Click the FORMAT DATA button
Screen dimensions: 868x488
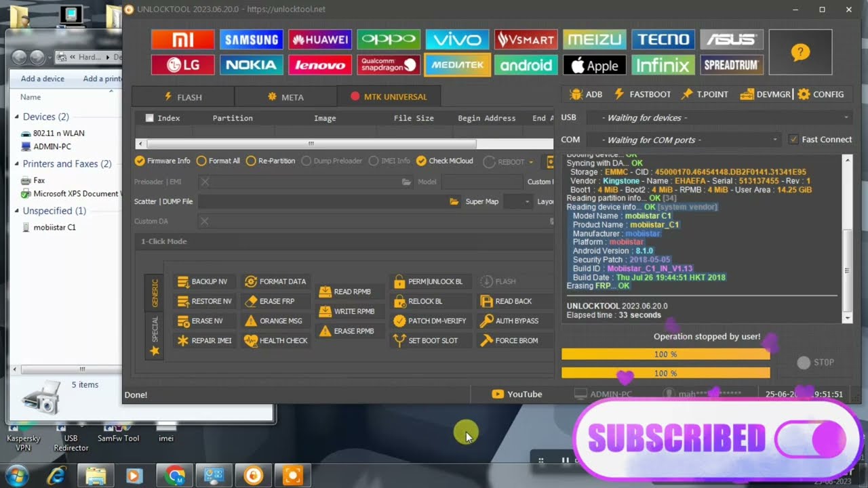[275, 281]
